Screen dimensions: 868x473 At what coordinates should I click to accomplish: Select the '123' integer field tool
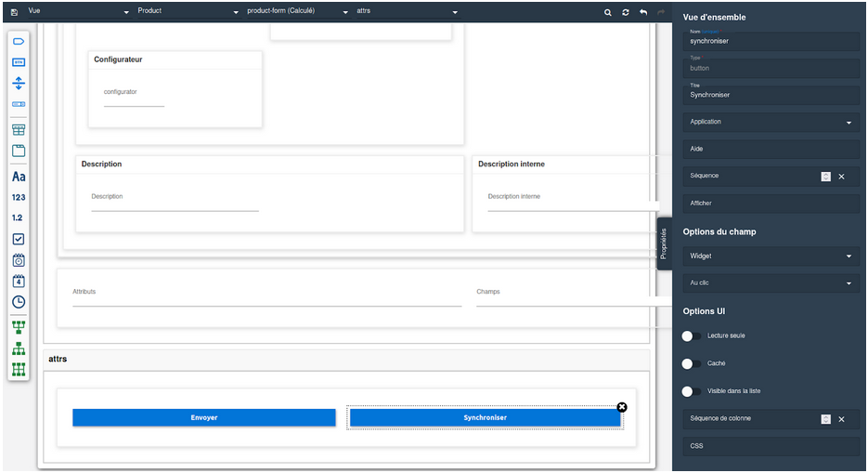(19, 197)
